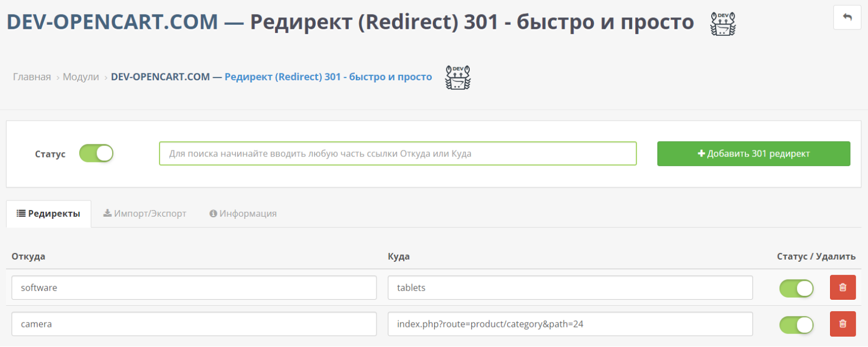Open the Импорт/Экспорт tab
The image size is (868, 347).
click(x=145, y=213)
